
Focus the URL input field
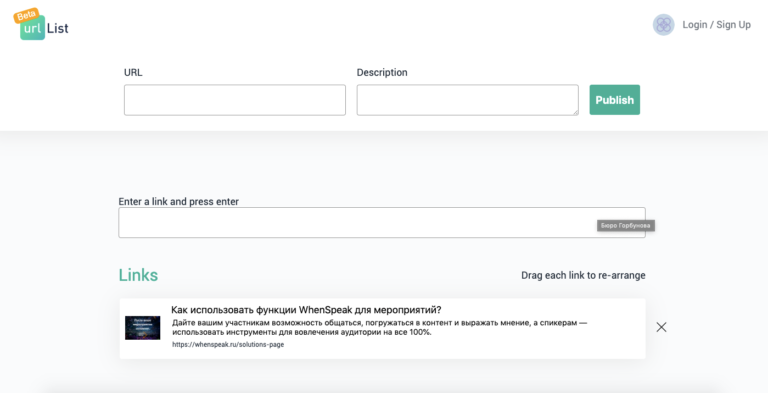pyautogui.click(x=235, y=100)
